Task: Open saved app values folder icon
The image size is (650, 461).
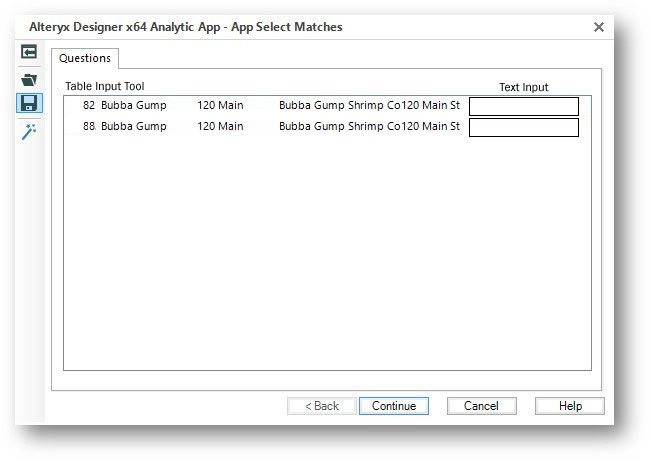Action: tap(29, 80)
